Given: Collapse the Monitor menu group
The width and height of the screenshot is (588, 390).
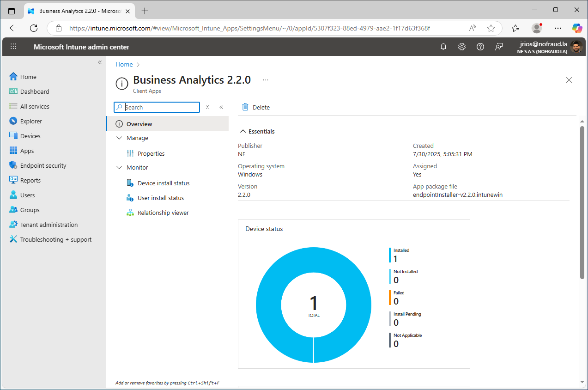Looking at the screenshot, I should pyautogui.click(x=119, y=167).
